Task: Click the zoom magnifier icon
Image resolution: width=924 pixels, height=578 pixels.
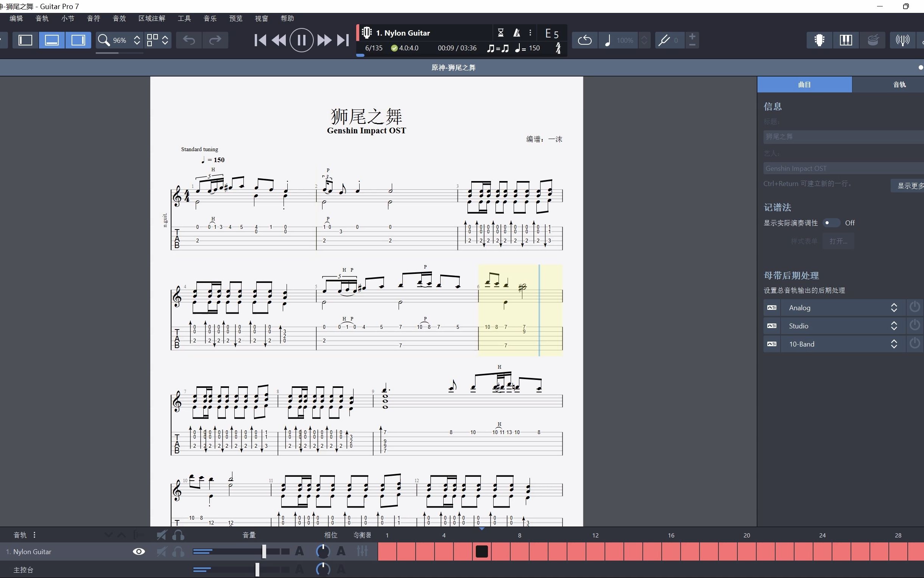Action: [103, 40]
